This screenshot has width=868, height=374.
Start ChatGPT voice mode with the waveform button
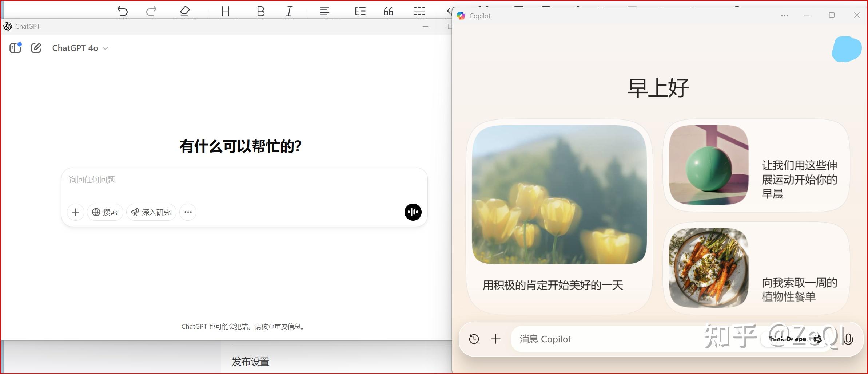(x=413, y=212)
